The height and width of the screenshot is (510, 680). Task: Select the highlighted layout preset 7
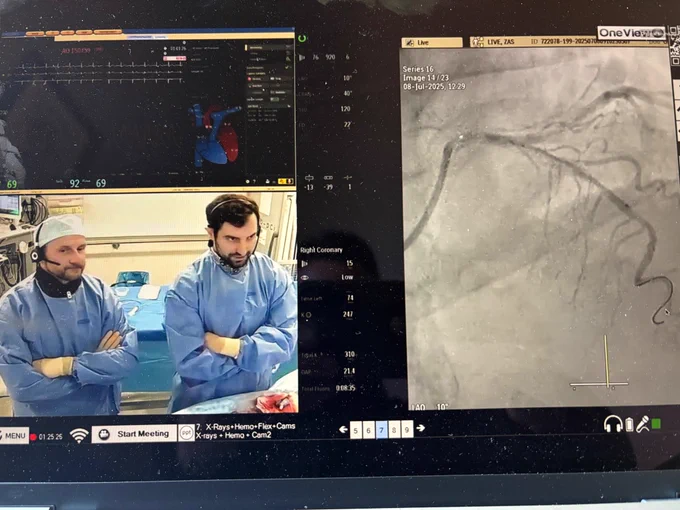pyautogui.click(x=382, y=430)
